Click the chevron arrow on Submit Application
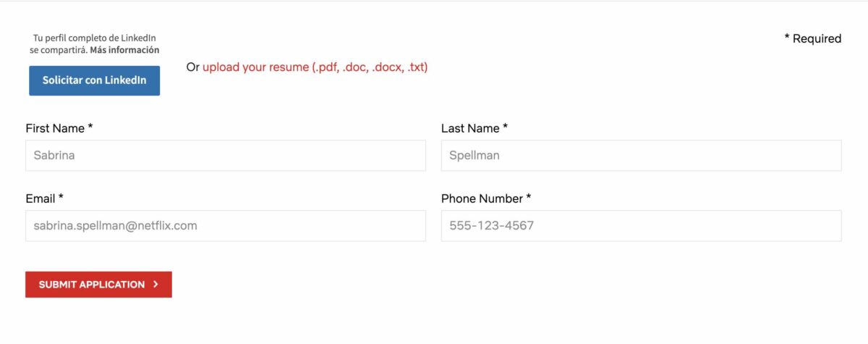Viewport: 868px width, 344px height. click(x=156, y=285)
